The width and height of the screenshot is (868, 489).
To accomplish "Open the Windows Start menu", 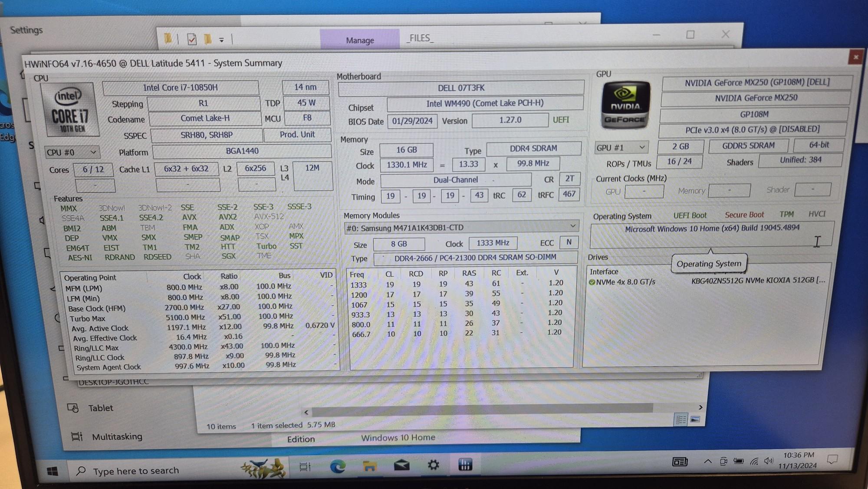I will (x=53, y=471).
